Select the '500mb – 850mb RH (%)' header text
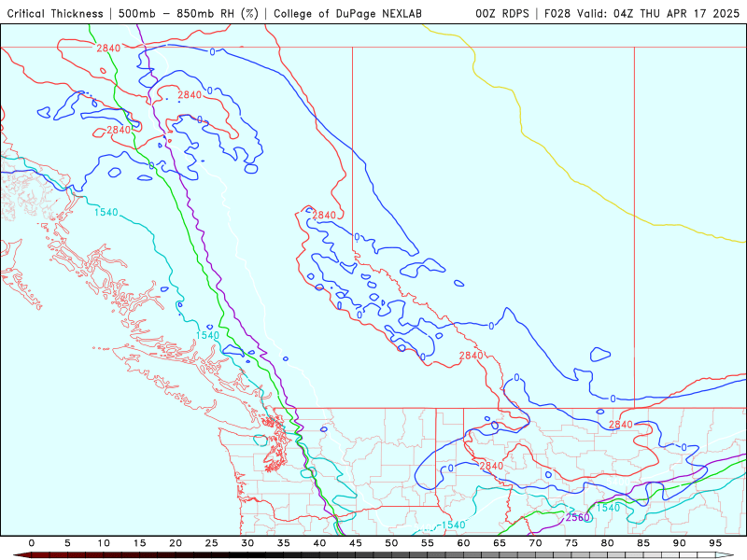This screenshot has height=560, width=747. pos(189,13)
